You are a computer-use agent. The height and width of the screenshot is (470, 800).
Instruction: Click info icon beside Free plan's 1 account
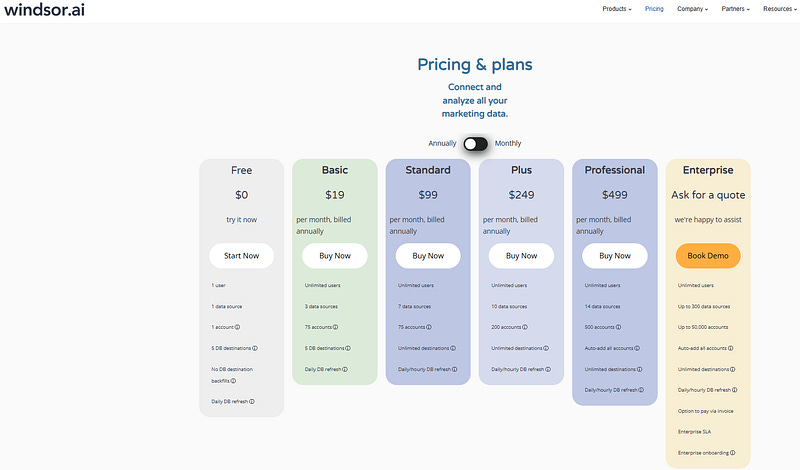click(x=237, y=327)
